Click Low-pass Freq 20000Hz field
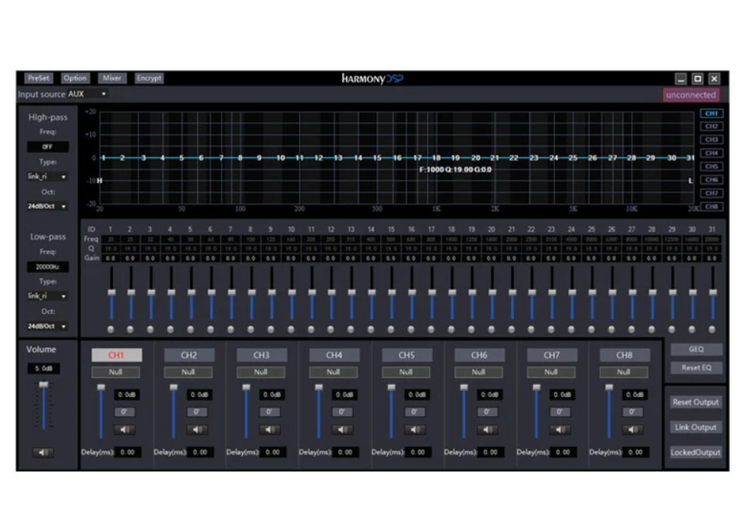 click(47, 267)
